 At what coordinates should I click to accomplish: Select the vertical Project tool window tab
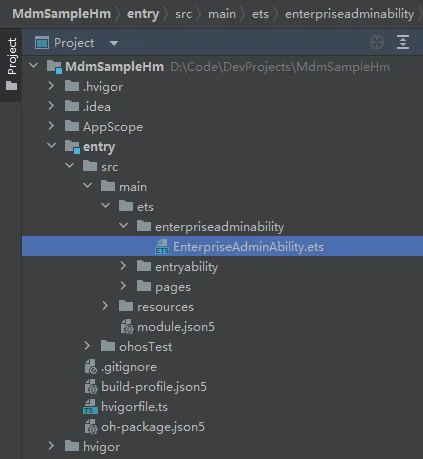pos(11,64)
